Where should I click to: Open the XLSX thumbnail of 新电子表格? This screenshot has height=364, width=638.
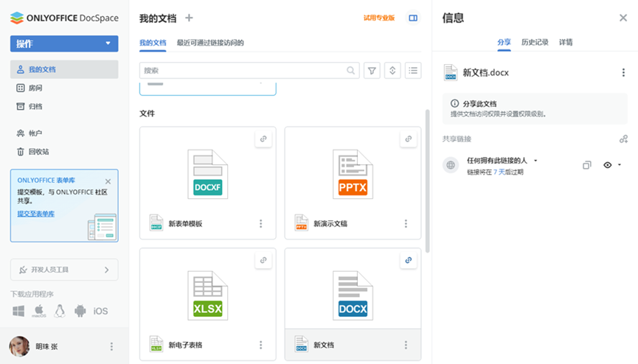point(207,295)
